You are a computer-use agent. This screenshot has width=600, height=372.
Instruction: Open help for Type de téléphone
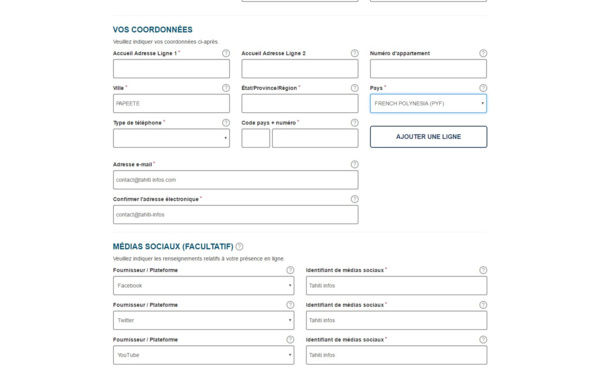226,123
